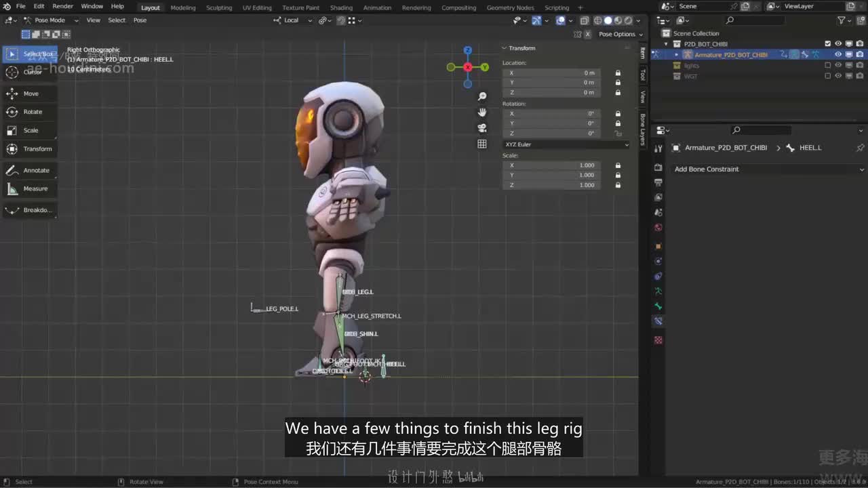868x488 pixels.
Task: Click the pan hand viewport icon
Action: 482,112
